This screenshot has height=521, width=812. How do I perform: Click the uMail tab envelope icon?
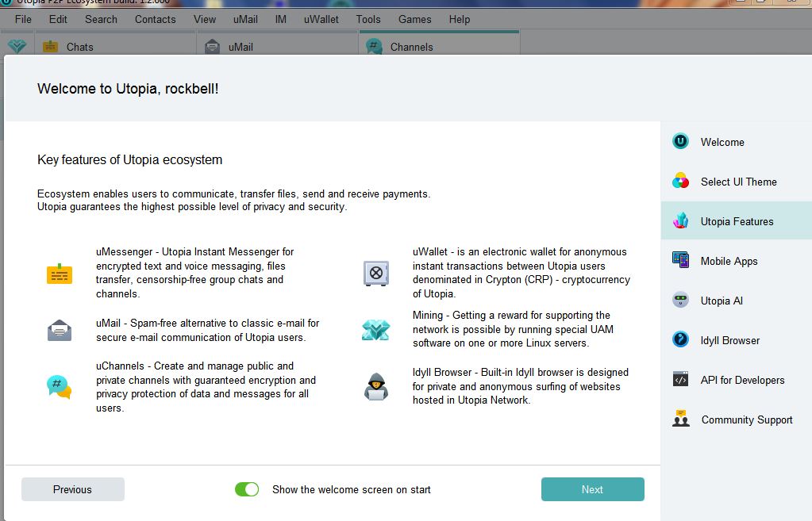click(x=212, y=47)
